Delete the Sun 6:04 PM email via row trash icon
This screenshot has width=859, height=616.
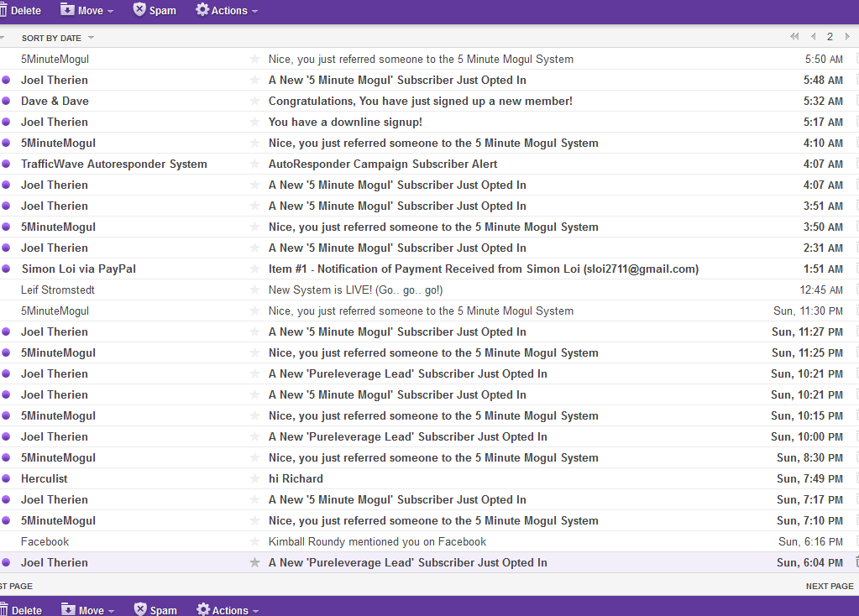point(856,561)
